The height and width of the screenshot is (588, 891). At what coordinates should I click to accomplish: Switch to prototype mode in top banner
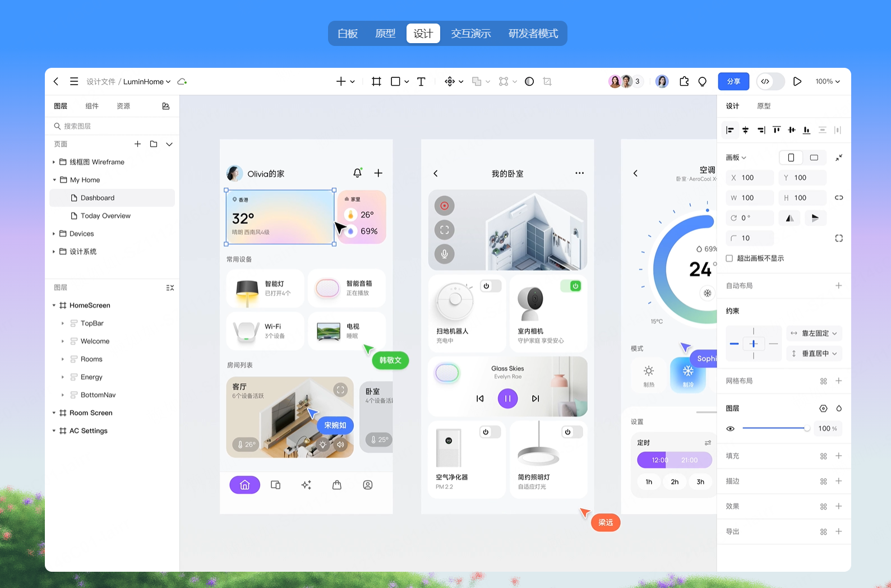coord(385,34)
